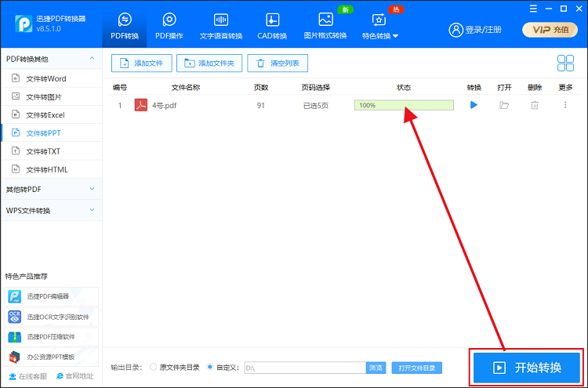Click the 浏览 browse button

coord(376,368)
